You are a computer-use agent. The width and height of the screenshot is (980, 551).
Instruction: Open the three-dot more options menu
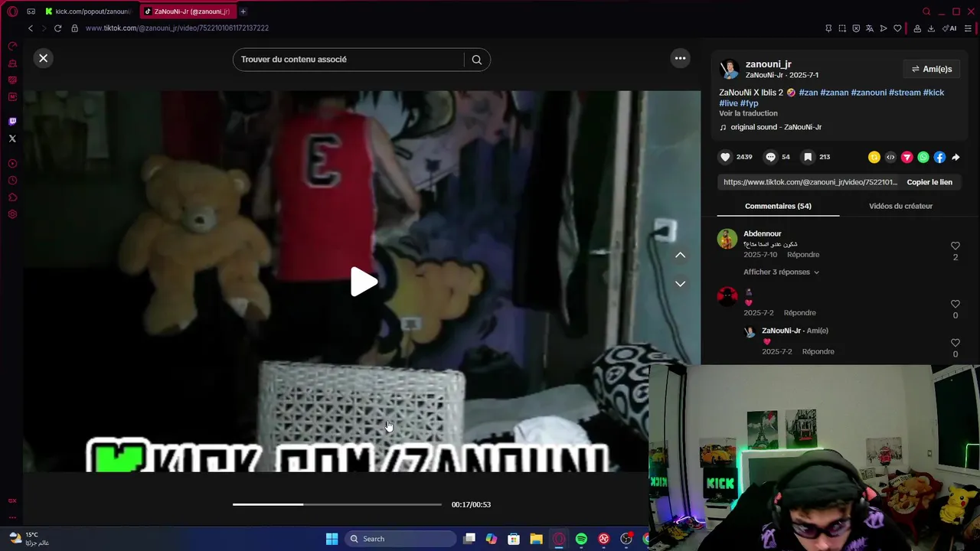pyautogui.click(x=680, y=58)
